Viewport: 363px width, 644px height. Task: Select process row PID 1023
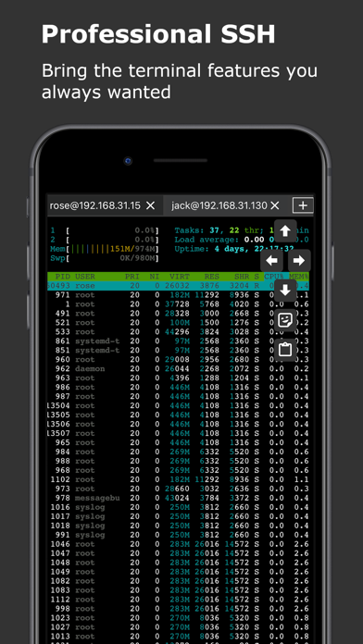point(178,618)
